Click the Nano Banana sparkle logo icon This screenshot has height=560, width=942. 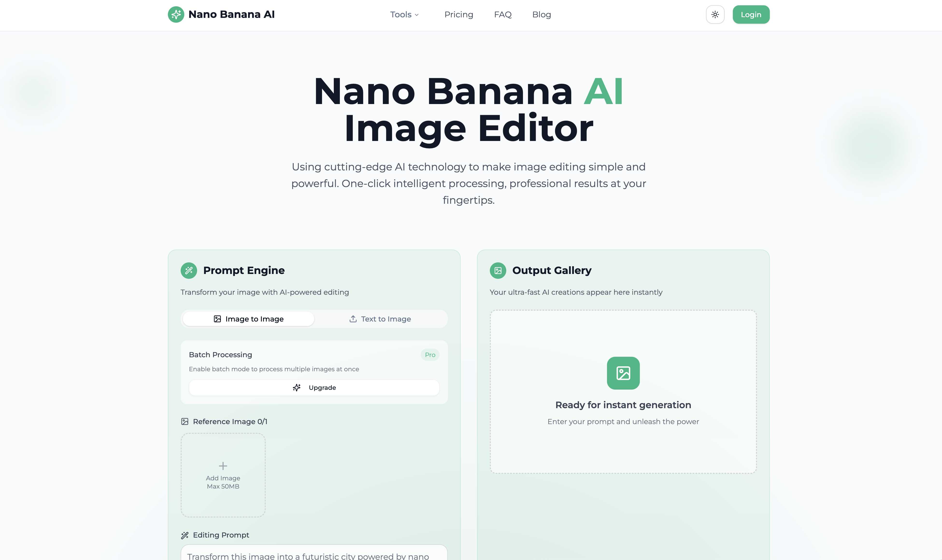coord(176,14)
